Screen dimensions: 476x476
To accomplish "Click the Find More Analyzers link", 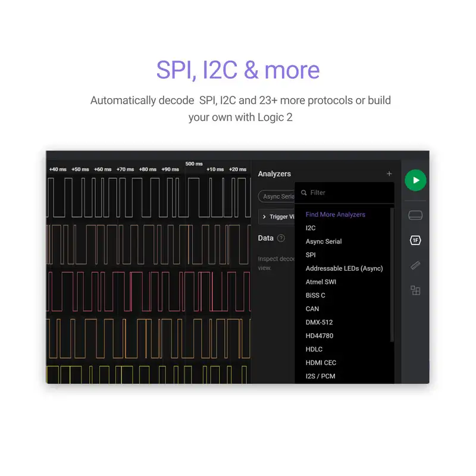I will [x=335, y=215].
